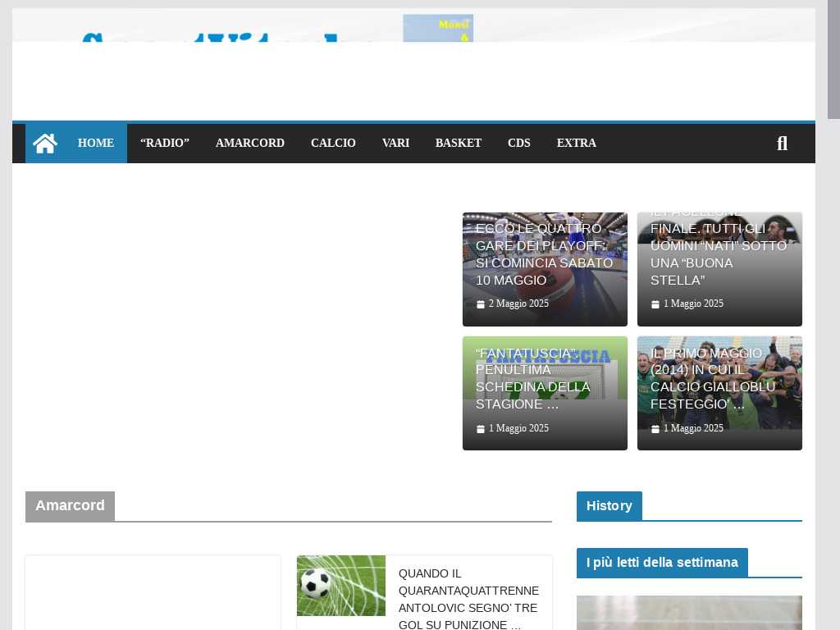Click date on Finale Buona Stella card

(693, 304)
